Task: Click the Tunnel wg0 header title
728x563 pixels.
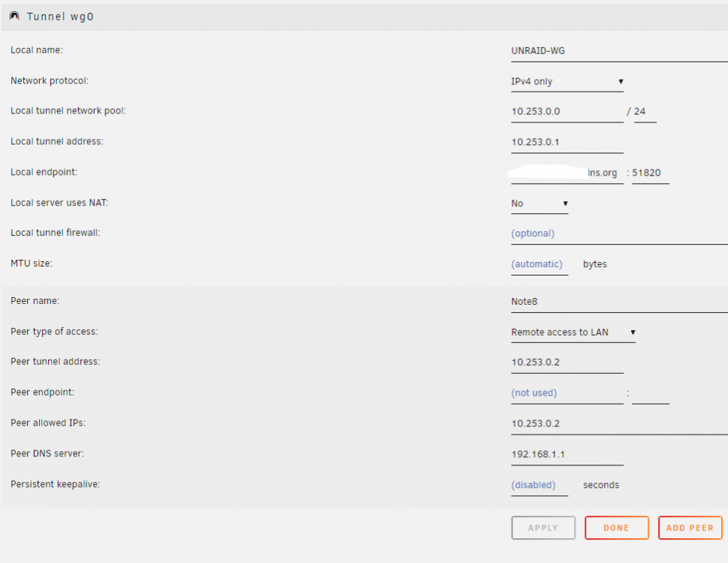Action: [x=60, y=17]
